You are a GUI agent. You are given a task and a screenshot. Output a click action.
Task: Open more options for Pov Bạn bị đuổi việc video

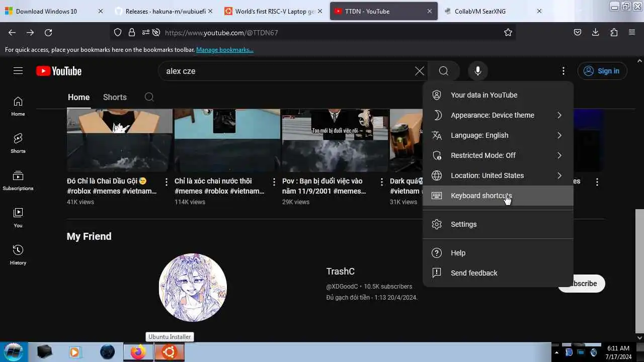click(x=382, y=182)
